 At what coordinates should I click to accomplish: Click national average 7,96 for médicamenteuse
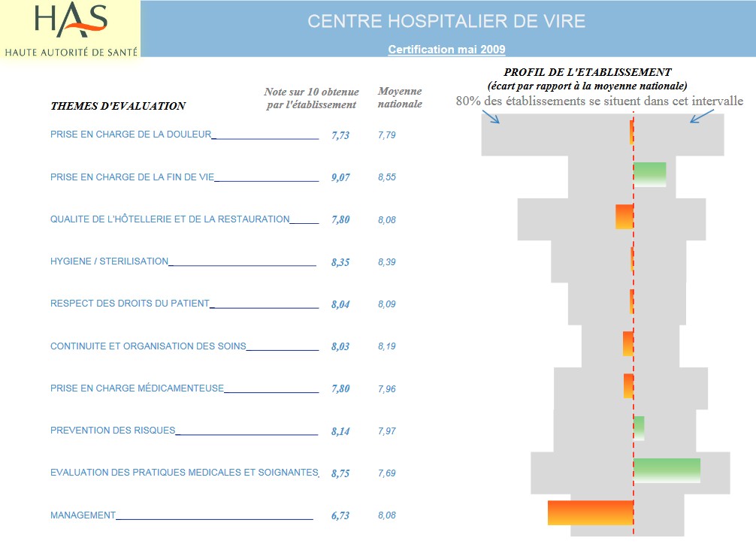pyautogui.click(x=387, y=388)
